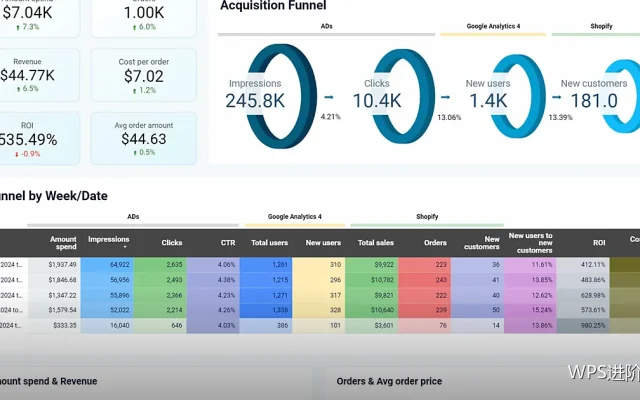Sort the table by ROI column header
The height and width of the screenshot is (400, 640).
click(x=599, y=242)
